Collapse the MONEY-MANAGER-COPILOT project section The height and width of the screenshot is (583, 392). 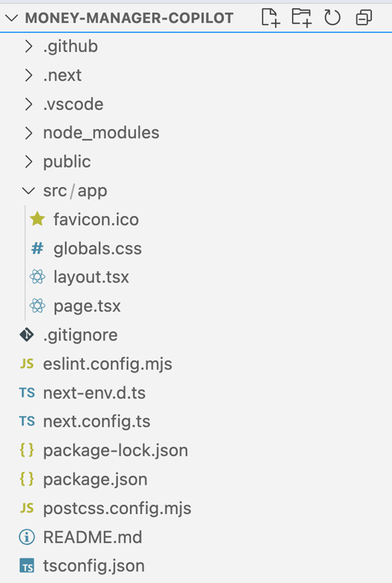coord(12,17)
